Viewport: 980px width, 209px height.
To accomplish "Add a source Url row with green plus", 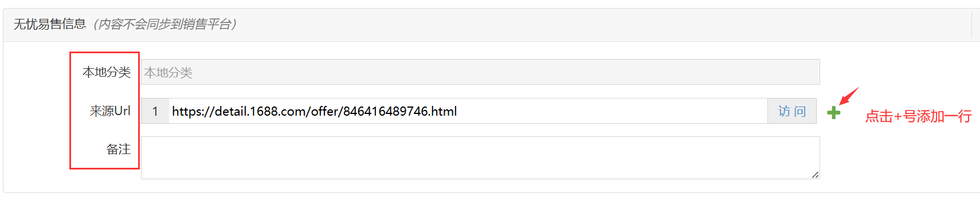I will point(834,113).
